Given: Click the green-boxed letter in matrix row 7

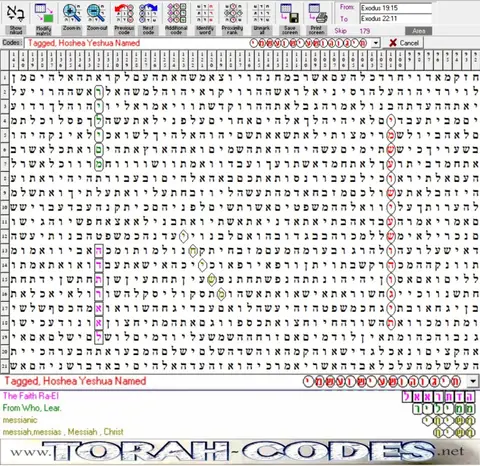Looking at the screenshot, I should pyautogui.click(x=98, y=164).
